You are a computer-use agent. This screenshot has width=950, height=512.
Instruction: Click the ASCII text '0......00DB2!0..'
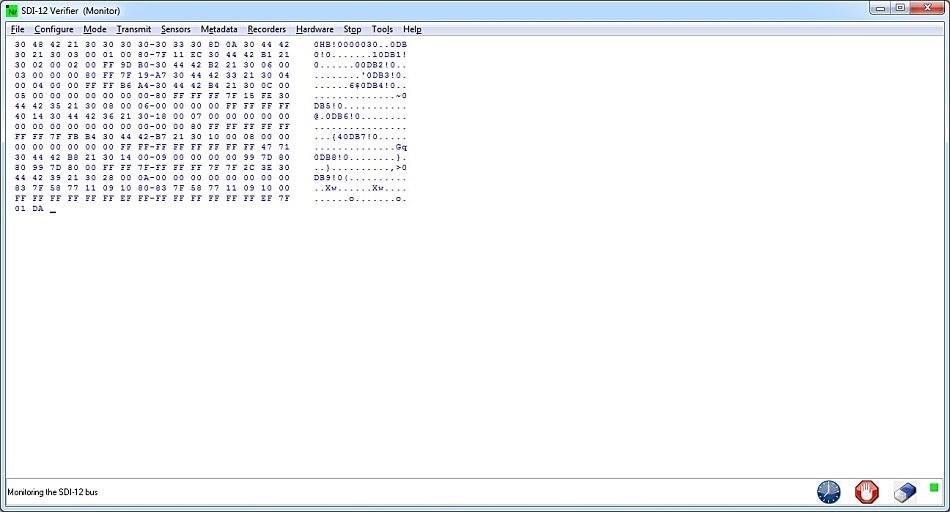[360, 65]
